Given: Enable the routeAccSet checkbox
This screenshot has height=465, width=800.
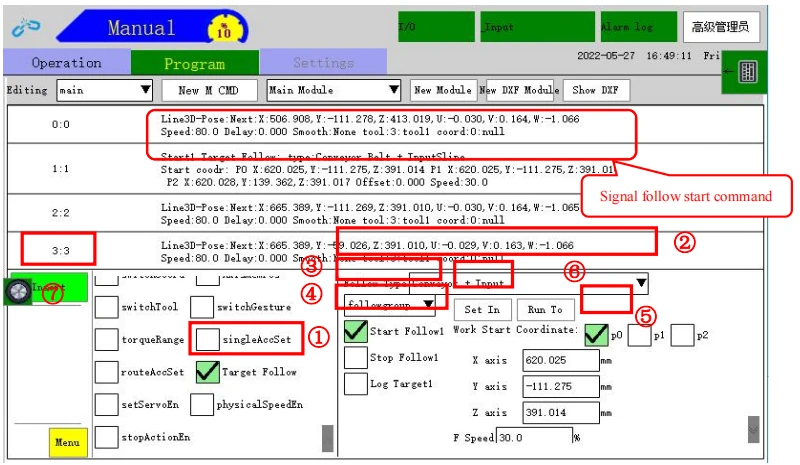Looking at the screenshot, I should [107, 372].
